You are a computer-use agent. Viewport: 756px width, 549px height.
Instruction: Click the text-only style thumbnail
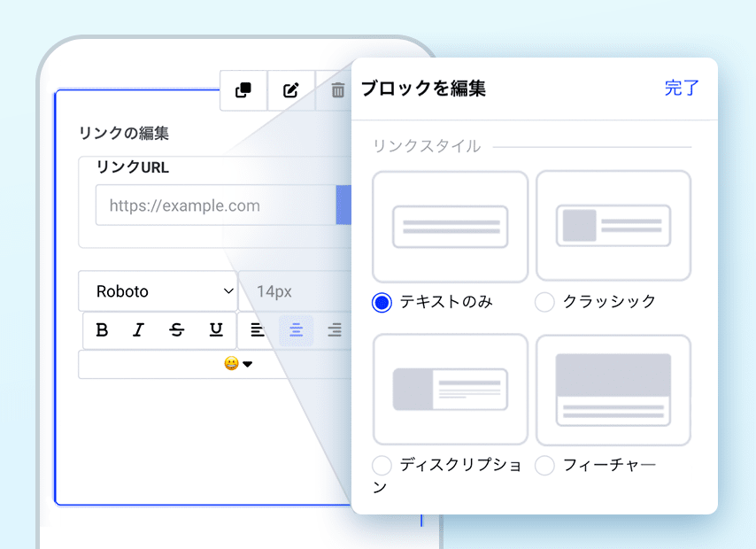click(x=451, y=227)
